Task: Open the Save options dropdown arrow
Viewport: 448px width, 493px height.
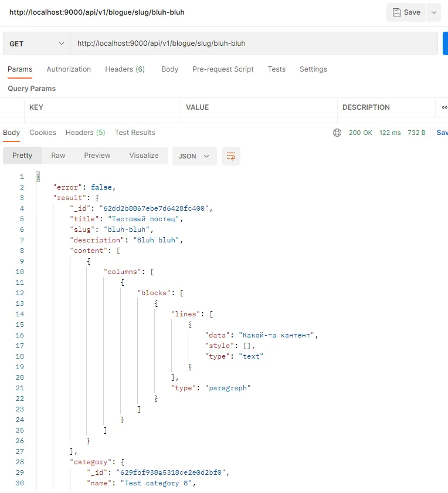Action: point(434,12)
